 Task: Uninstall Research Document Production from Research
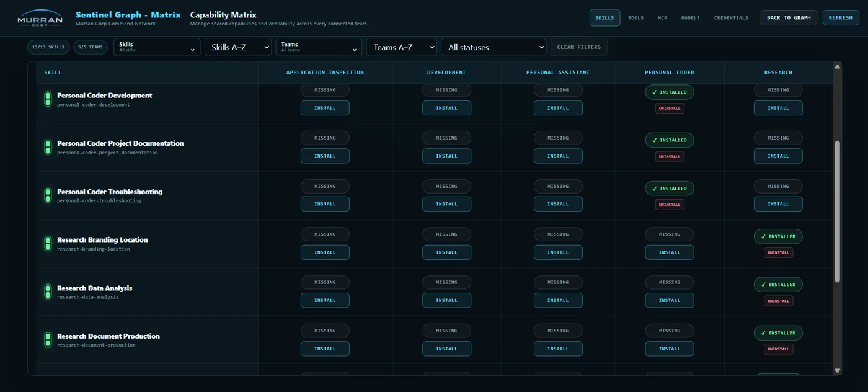coord(778,349)
